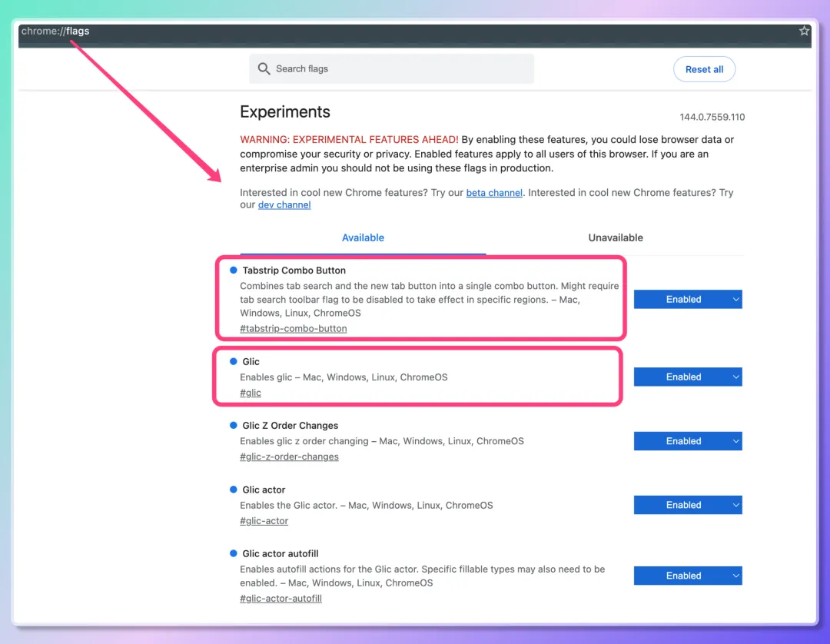830x644 pixels.
Task: Expand Glic Z Order Changes state dropdown
Action: (x=687, y=441)
